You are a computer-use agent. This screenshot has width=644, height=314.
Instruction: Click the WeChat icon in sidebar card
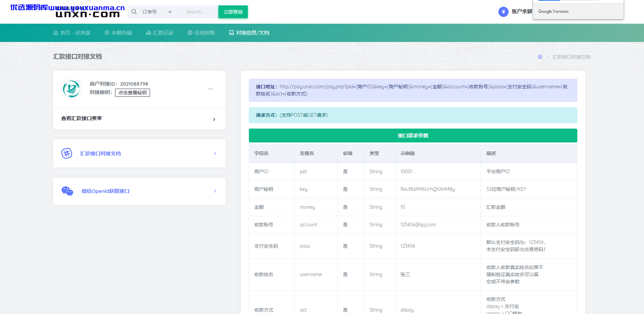67,191
